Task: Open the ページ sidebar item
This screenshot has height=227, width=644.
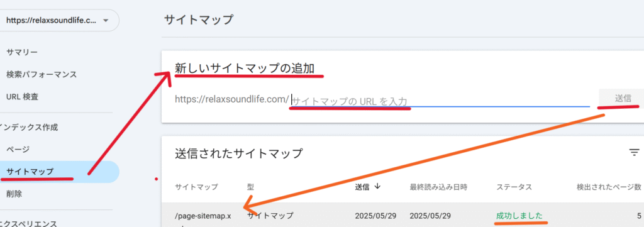Action: pos(18,150)
